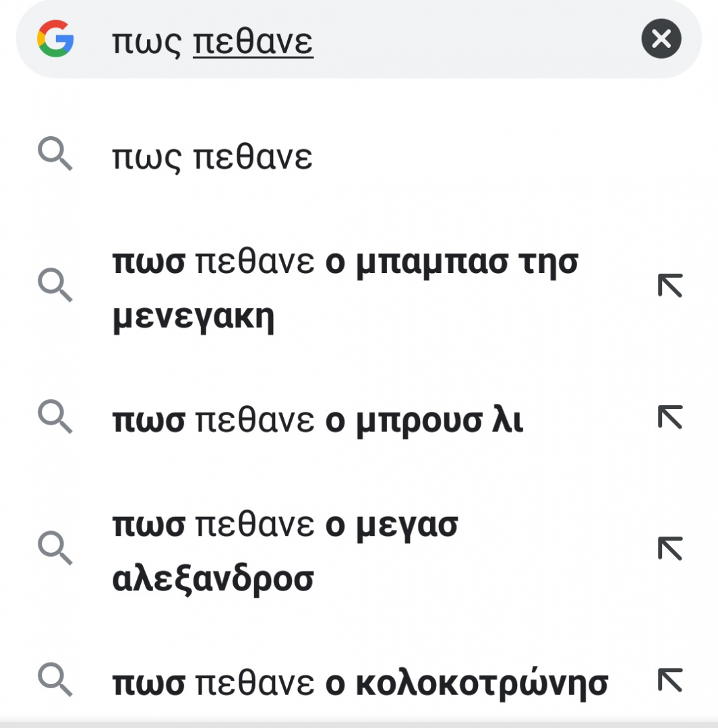Focus the search bar's empty area after query
The width and height of the screenshot is (718, 728).
[472, 40]
